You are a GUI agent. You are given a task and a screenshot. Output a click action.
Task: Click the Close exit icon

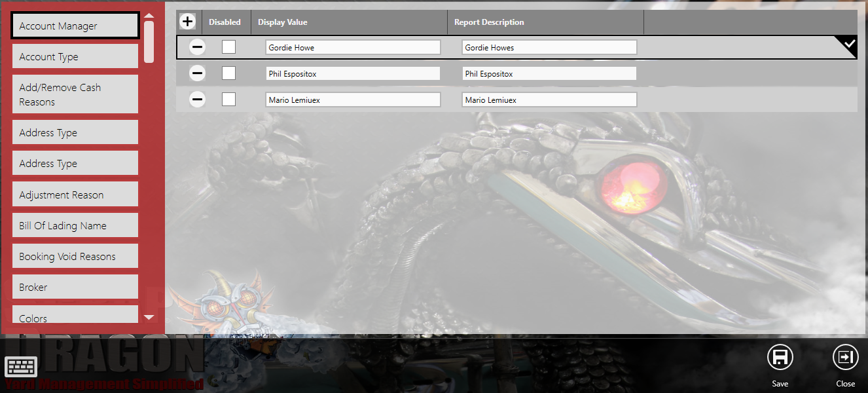pos(845,358)
